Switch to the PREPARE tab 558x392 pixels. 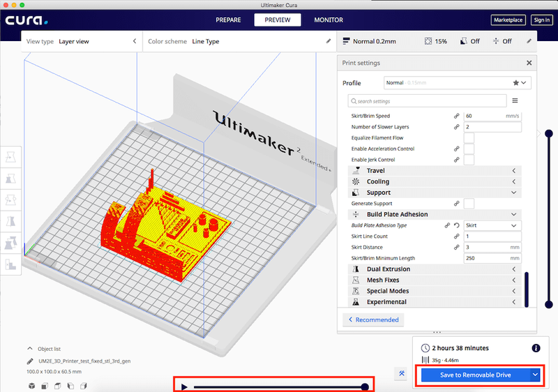pyautogui.click(x=229, y=20)
